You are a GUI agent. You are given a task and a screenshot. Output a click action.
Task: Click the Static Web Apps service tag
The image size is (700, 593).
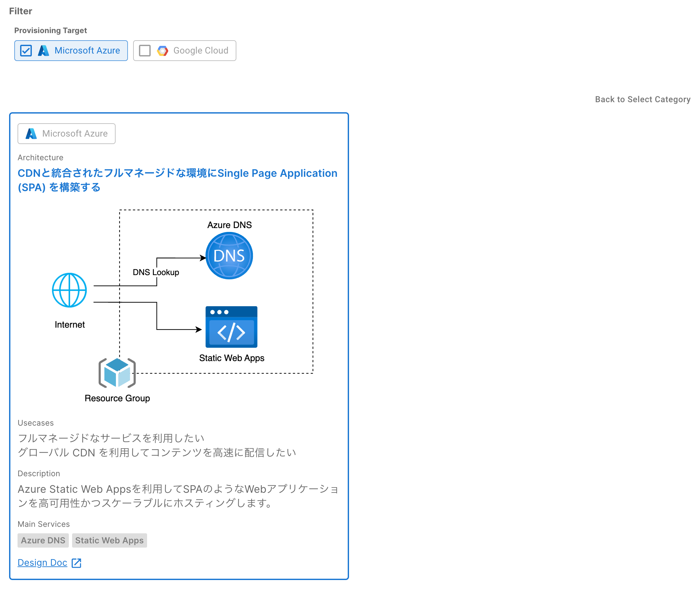coord(109,540)
